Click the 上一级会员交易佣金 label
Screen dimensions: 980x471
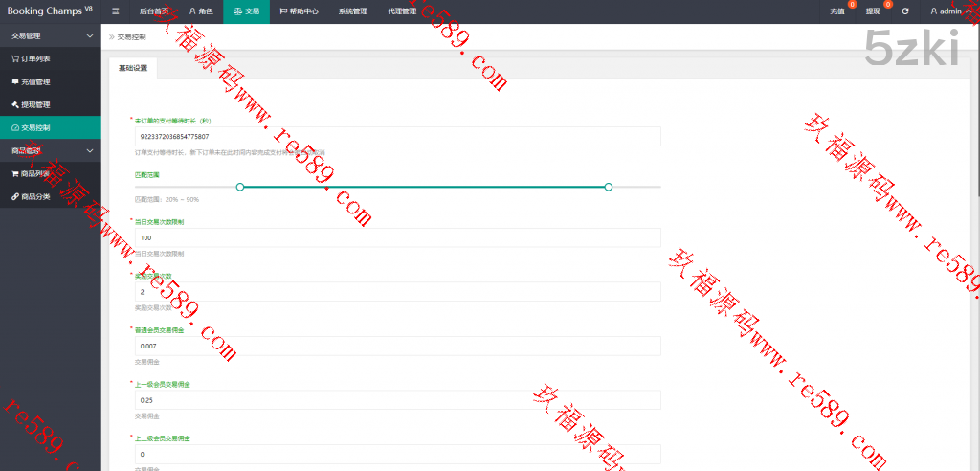(x=163, y=384)
